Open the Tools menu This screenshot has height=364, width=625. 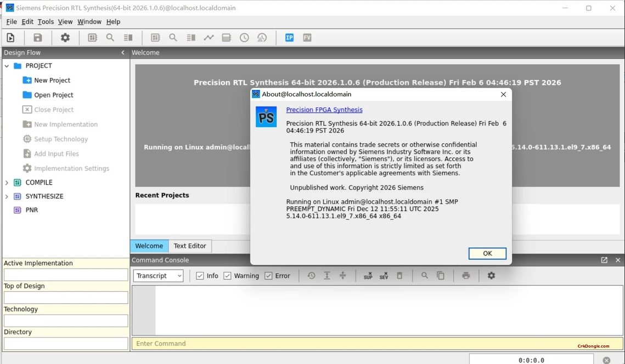(x=46, y=21)
